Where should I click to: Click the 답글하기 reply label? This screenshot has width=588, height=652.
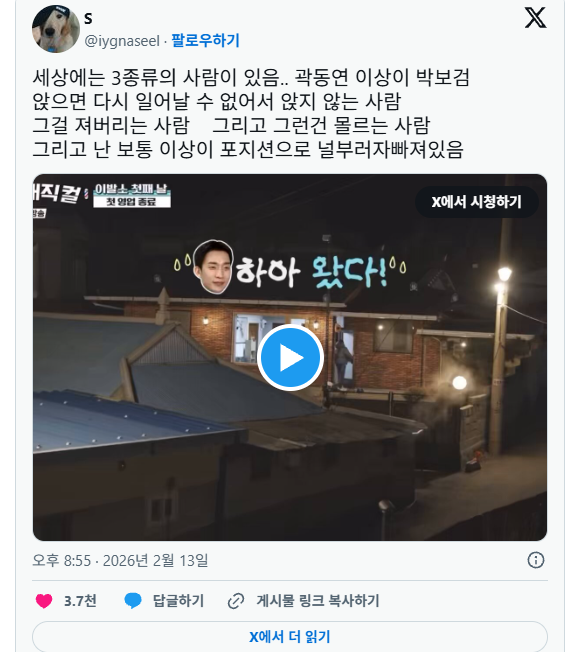coord(178,601)
